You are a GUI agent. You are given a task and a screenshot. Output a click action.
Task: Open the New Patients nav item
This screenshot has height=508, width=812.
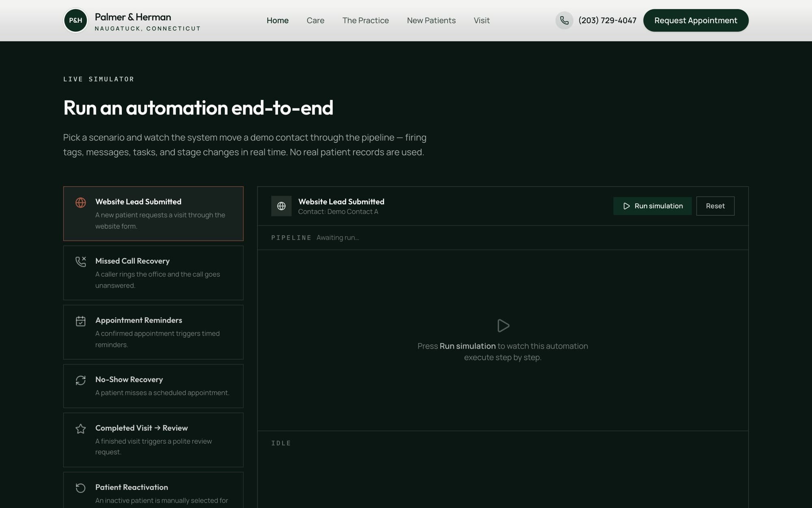click(x=431, y=20)
